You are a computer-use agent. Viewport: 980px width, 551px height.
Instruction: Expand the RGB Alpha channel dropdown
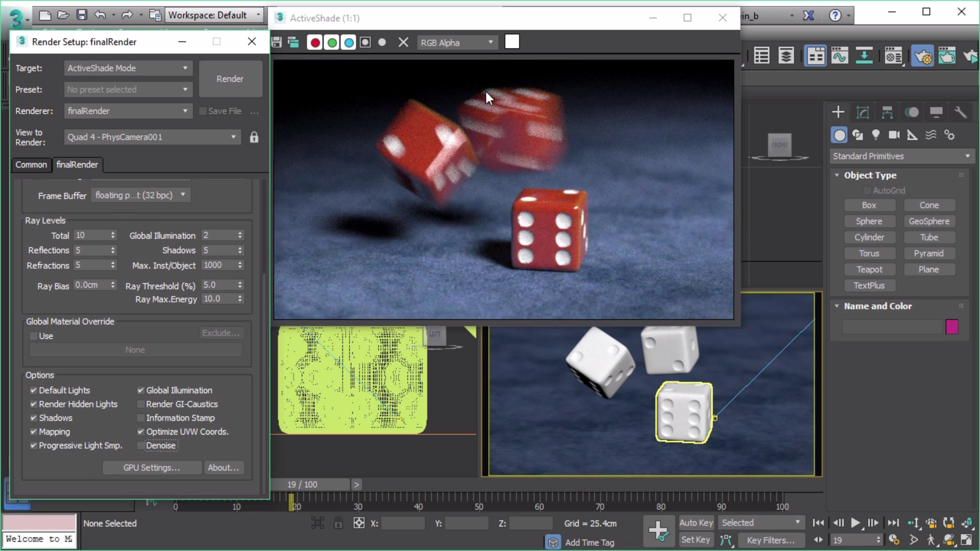[x=457, y=43]
